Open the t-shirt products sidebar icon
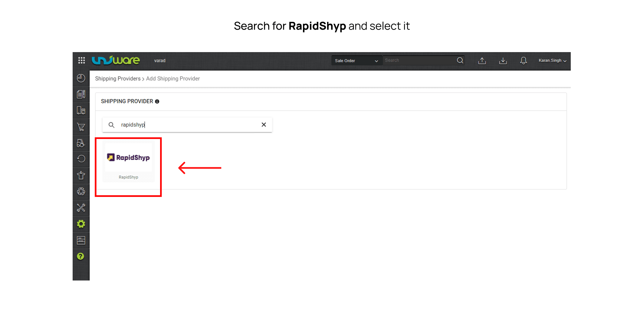This screenshot has width=644, height=312. [81, 175]
